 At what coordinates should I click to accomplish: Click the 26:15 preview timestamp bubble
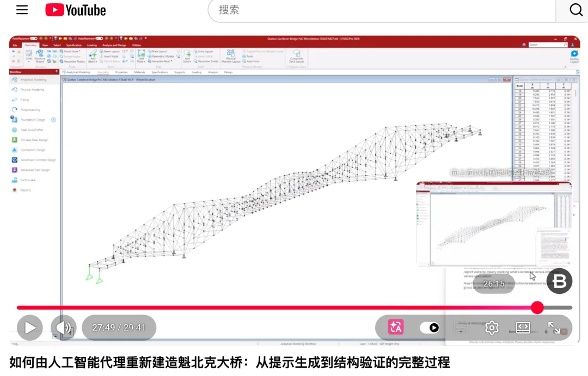click(494, 284)
